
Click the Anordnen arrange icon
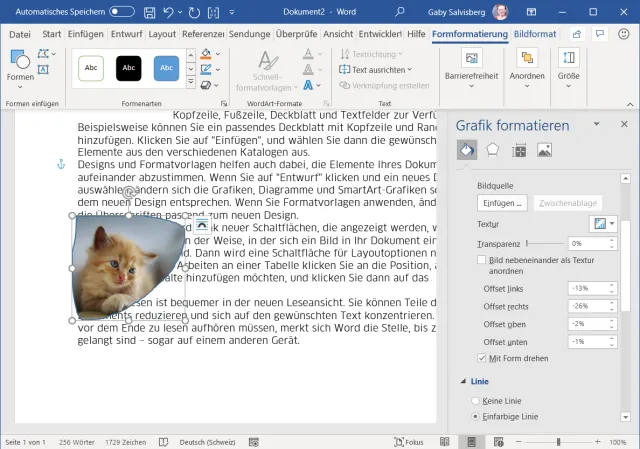pos(526,59)
